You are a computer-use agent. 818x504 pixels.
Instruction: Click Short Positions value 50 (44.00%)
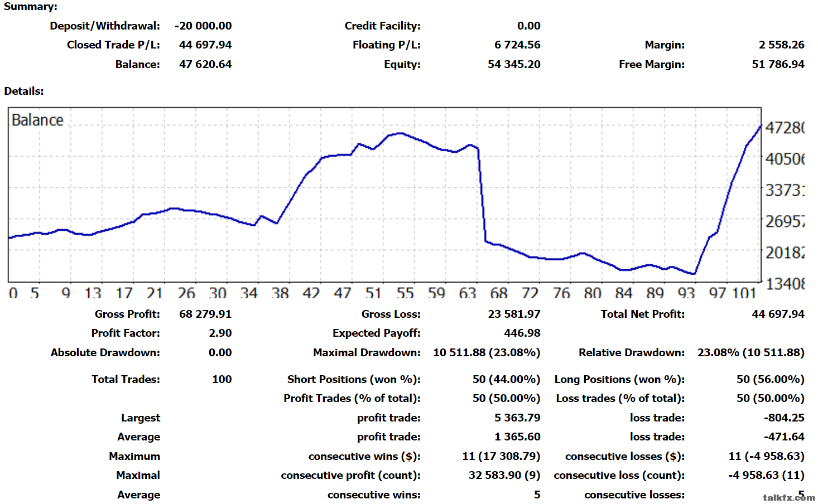click(x=506, y=379)
